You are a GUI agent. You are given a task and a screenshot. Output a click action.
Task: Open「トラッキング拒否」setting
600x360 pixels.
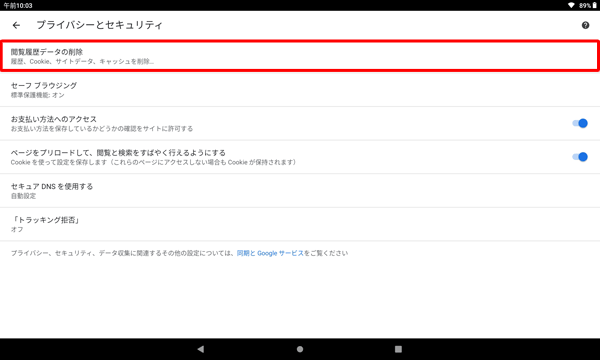300,224
